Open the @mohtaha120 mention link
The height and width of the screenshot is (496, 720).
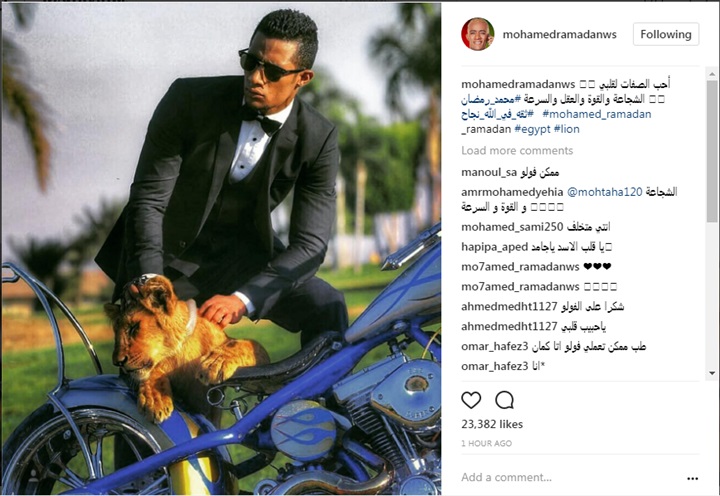[x=605, y=192]
